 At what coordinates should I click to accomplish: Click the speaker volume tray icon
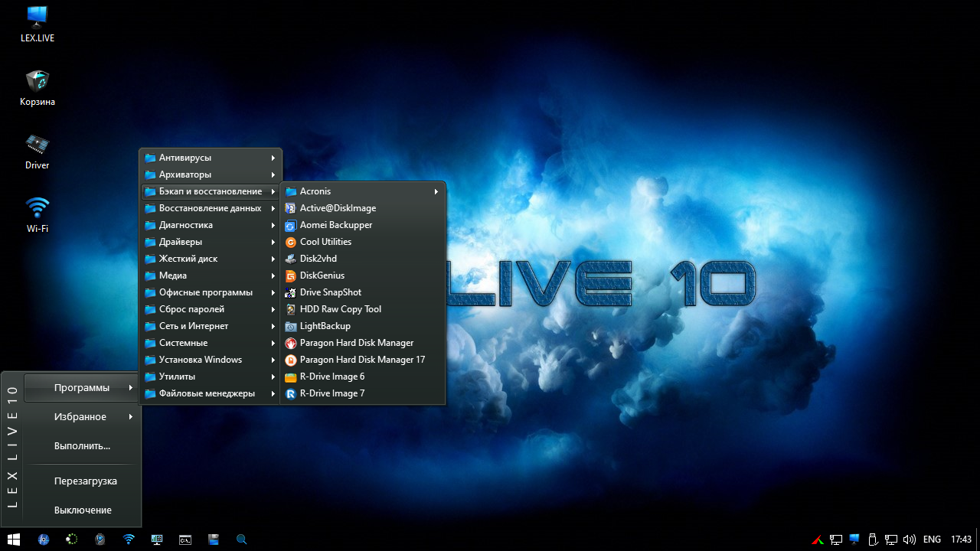pyautogui.click(x=910, y=540)
